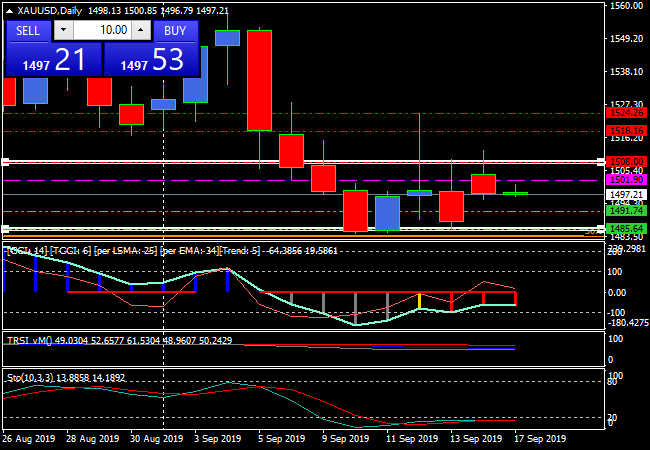Click the 10.00 volume input field
Viewport: 650px width, 450px height.
pos(100,31)
